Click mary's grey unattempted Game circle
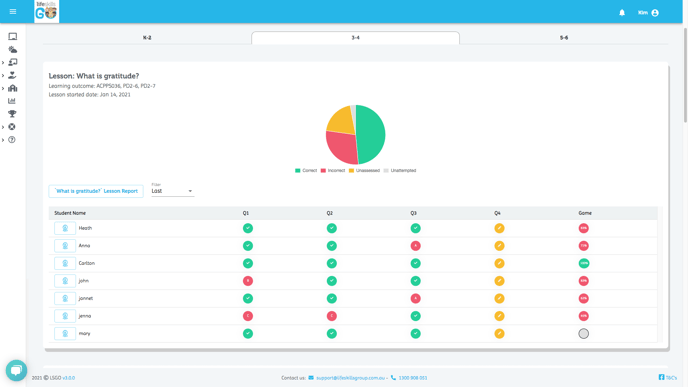 pyautogui.click(x=584, y=333)
